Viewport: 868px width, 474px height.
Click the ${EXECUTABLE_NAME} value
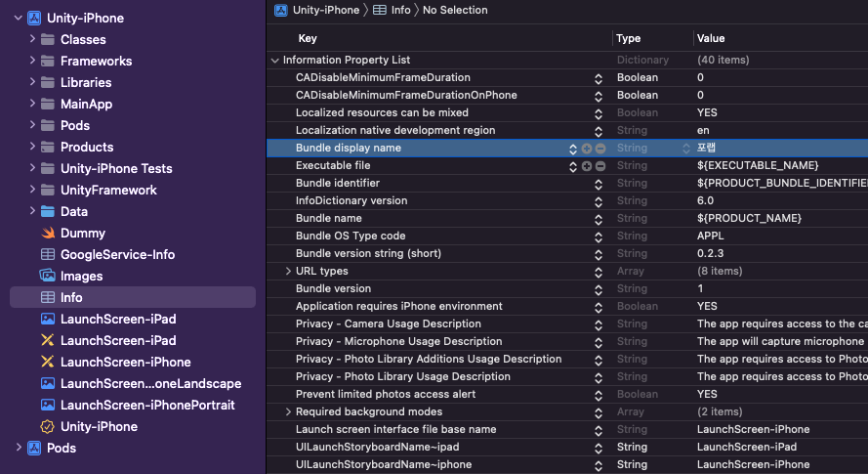coord(758,165)
